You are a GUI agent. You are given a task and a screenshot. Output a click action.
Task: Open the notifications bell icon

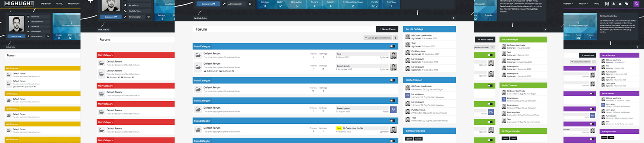[x=614, y=4]
